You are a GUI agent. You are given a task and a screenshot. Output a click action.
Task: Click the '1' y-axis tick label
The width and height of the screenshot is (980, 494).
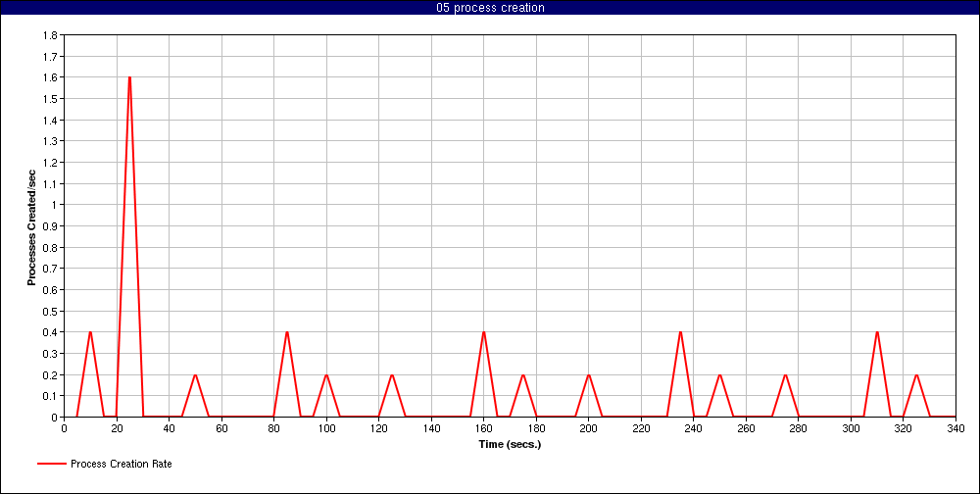click(x=54, y=205)
